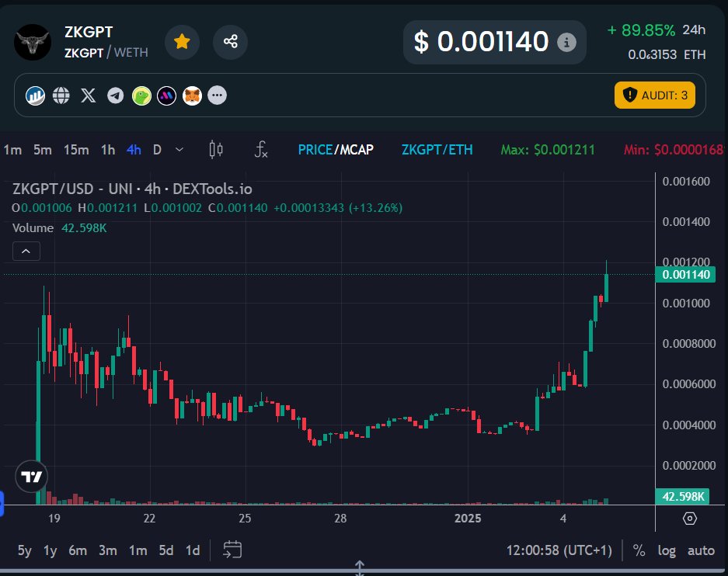This screenshot has height=576, width=728.
Task: Toggle the favorite star icon
Action: point(182,42)
